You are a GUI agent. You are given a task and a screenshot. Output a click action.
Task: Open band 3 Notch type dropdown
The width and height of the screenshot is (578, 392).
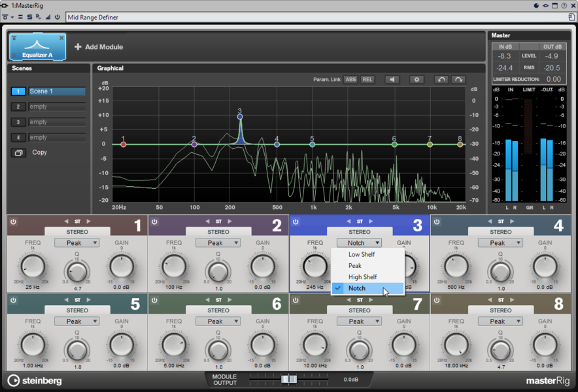tap(359, 243)
